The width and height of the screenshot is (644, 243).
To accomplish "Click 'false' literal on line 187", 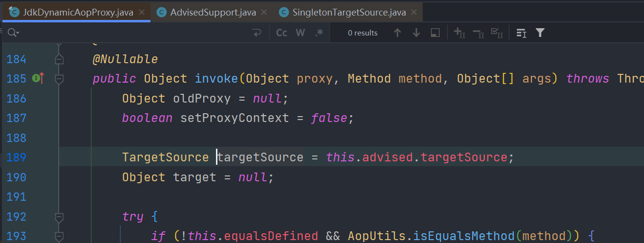I will [329, 118].
